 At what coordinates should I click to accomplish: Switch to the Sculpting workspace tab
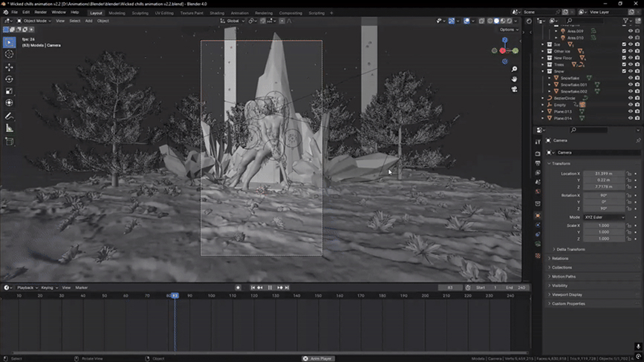click(x=140, y=13)
